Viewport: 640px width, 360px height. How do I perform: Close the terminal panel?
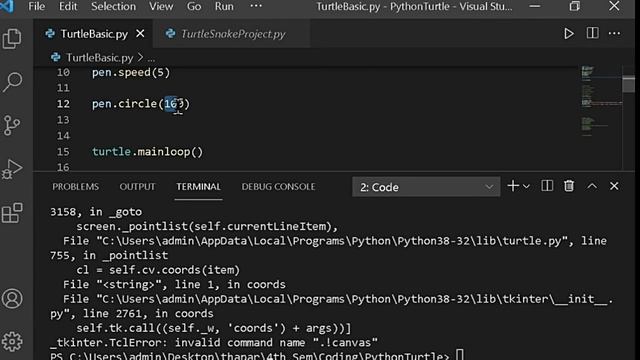tap(614, 186)
